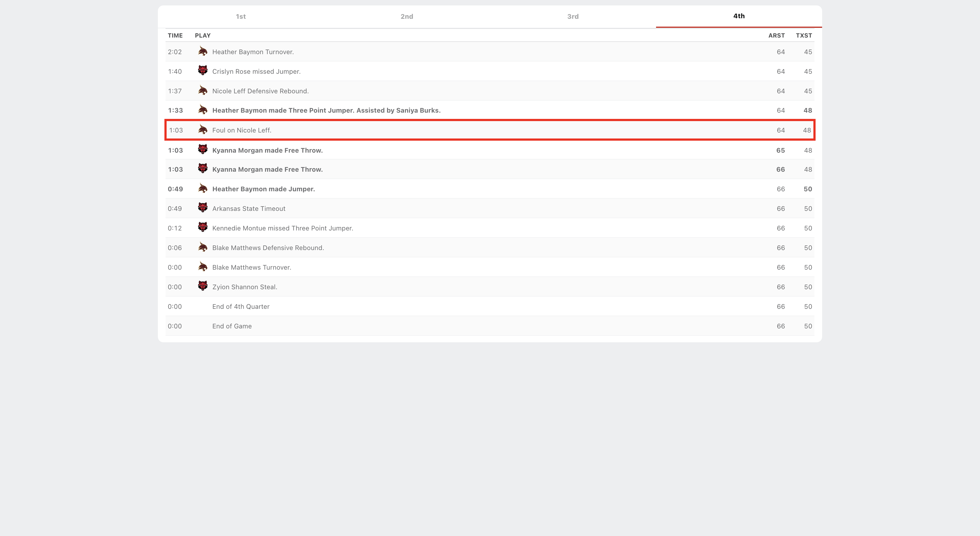980x536 pixels.
Task: Click logo beside Kennedie Montue missed three
Action: point(203,227)
